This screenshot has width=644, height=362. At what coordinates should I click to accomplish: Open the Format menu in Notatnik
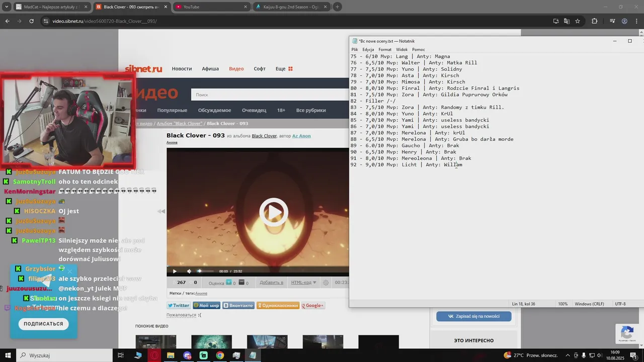coord(385,49)
